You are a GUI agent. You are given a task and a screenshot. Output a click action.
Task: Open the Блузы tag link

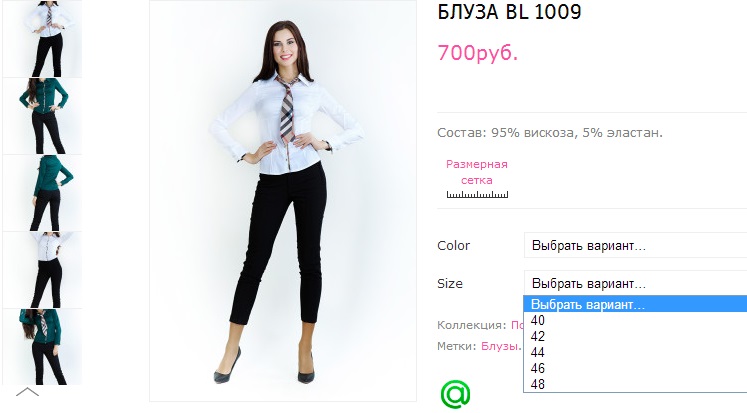(x=500, y=346)
